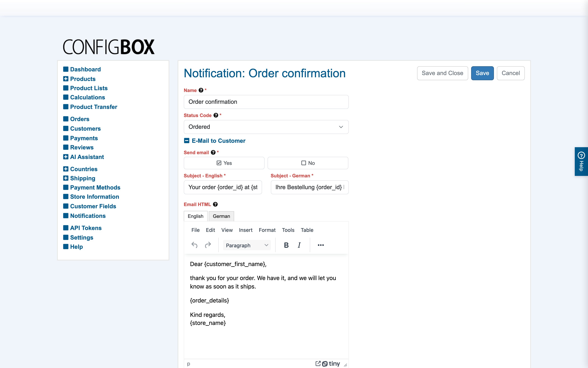This screenshot has height=368, width=588.
Task: Open the editor Table menu
Action: pos(307,230)
